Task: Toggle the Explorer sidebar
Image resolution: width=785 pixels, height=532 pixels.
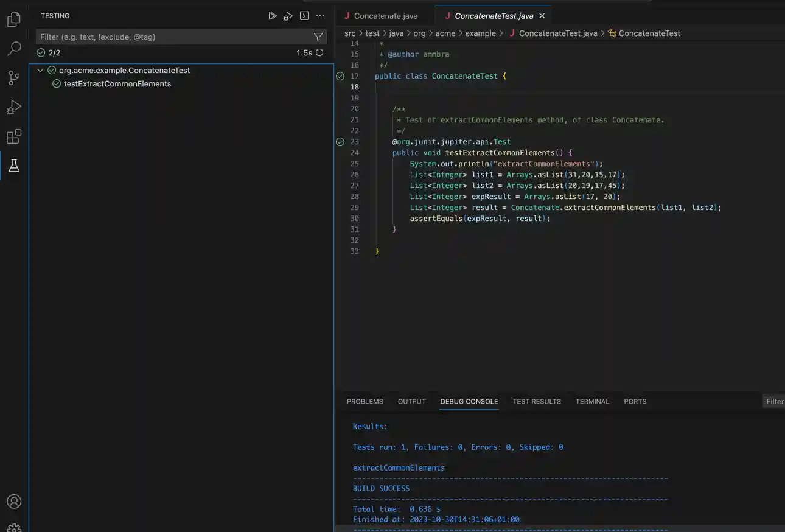Action: pyautogui.click(x=14, y=19)
